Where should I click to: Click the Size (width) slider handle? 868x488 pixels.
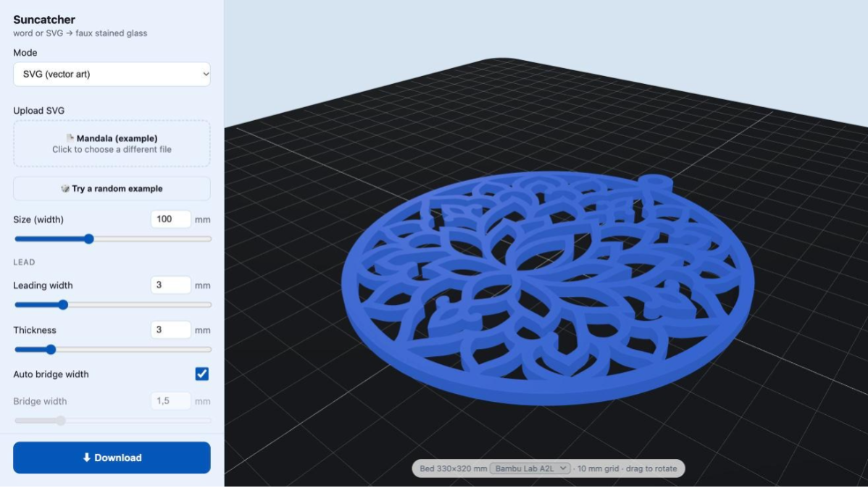tap(89, 239)
